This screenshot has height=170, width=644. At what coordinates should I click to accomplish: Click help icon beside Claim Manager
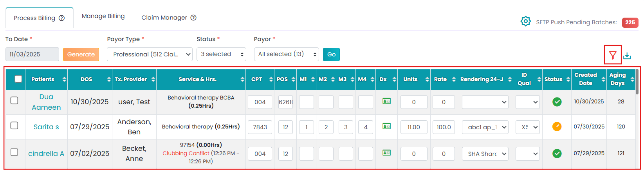coord(193,18)
